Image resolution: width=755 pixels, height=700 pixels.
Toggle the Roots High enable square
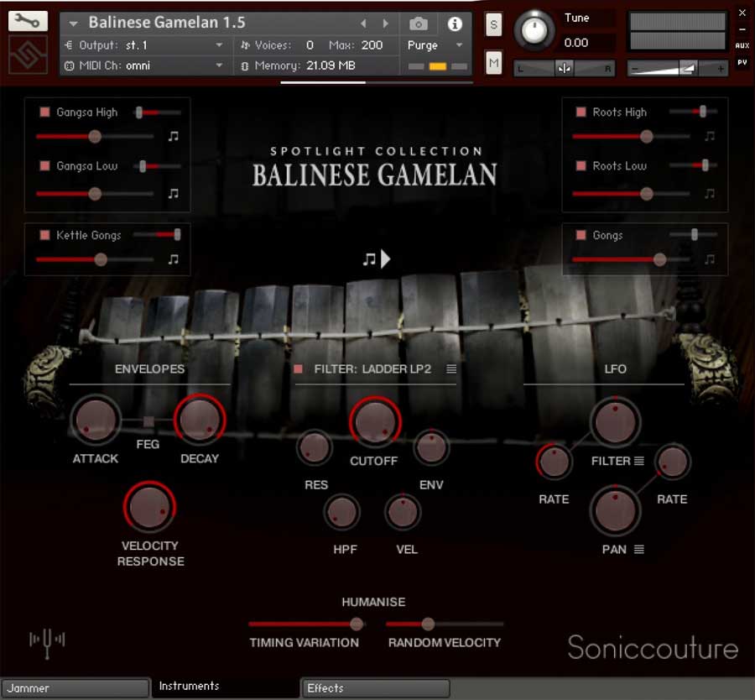(581, 112)
